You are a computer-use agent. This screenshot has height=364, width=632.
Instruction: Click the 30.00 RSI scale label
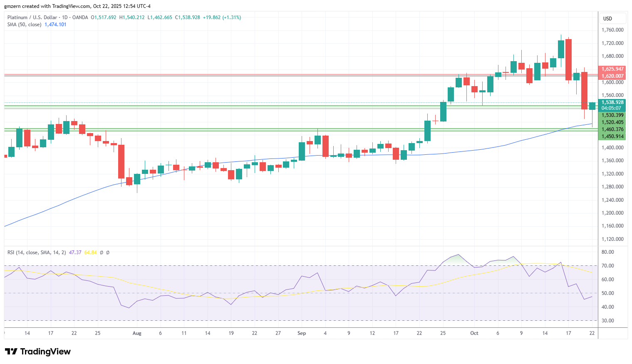point(608,321)
